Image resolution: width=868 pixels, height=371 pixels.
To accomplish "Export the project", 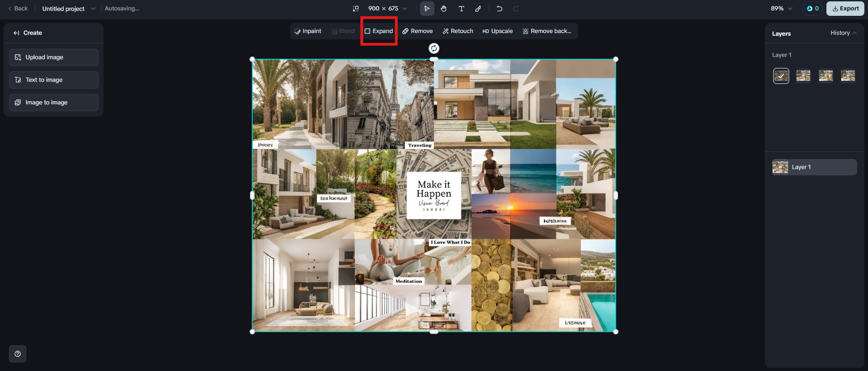I will (845, 9).
